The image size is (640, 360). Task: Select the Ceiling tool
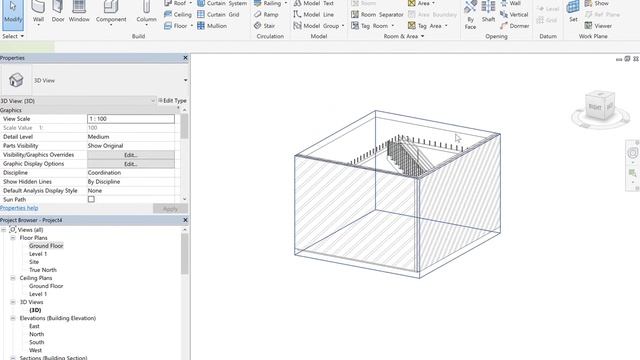click(178, 14)
